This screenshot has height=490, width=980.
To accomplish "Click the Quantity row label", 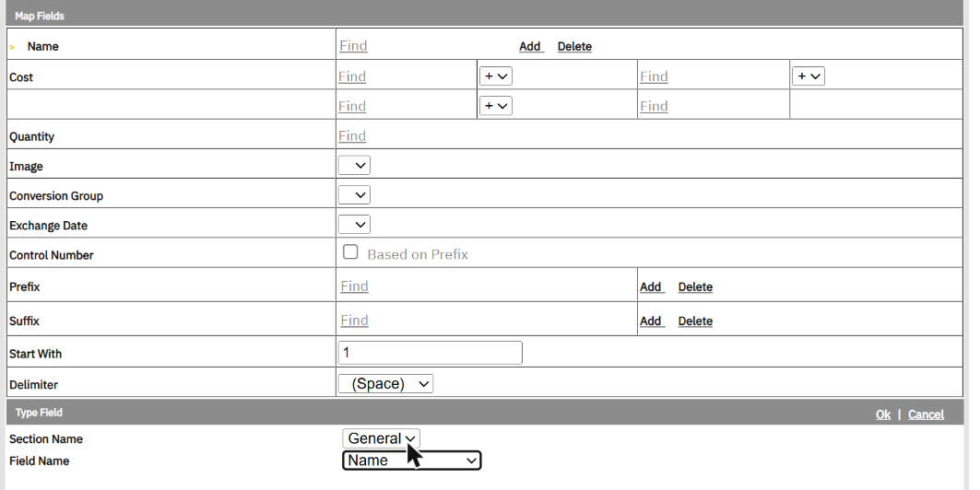I will coord(32,136).
